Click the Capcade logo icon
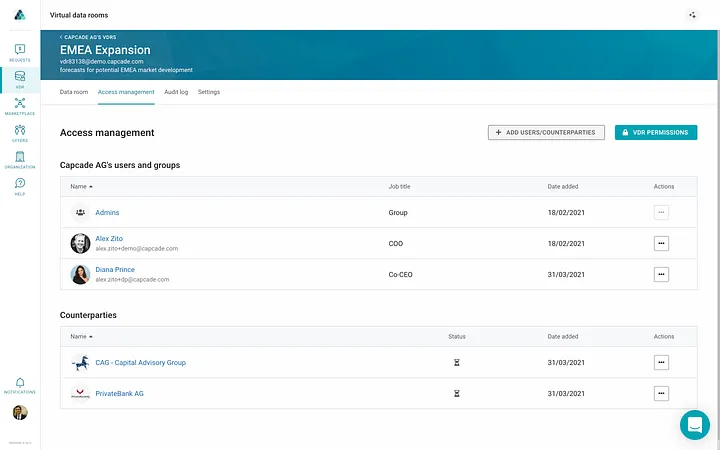720x450 pixels. click(20, 15)
